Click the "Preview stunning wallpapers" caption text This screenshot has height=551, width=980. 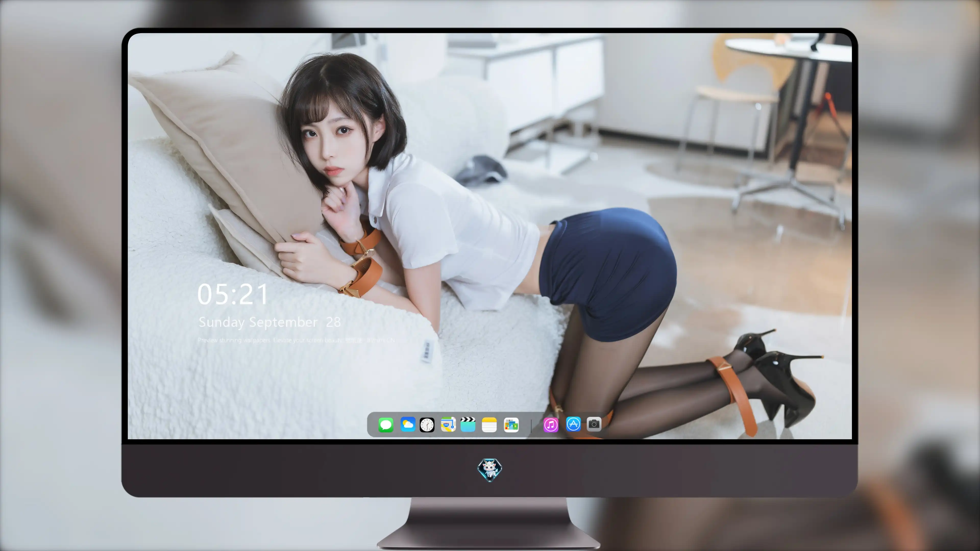(296, 340)
